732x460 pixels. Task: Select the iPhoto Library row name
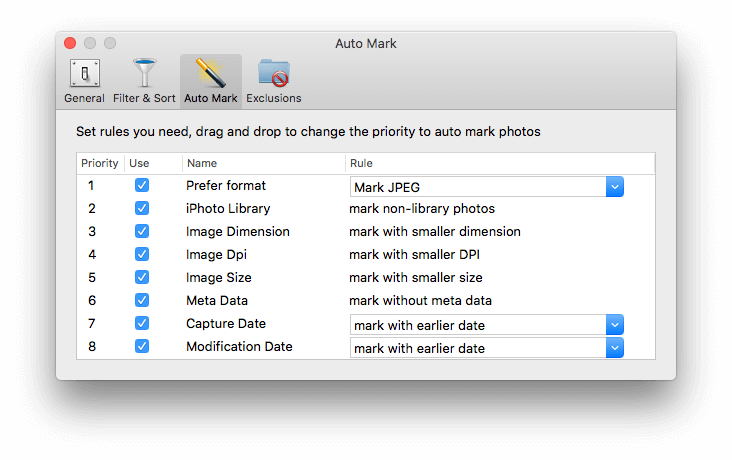tap(228, 209)
